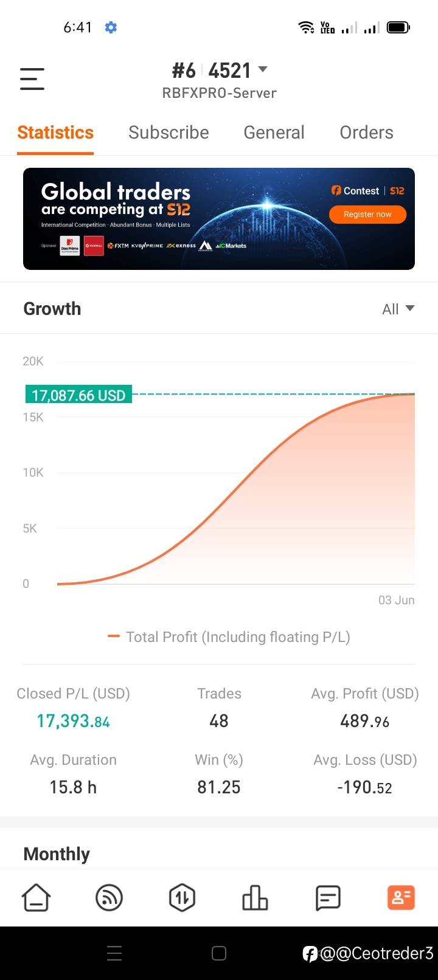The height and width of the screenshot is (980, 438).
Task: Tap the 17,087.66 USD growth value label
Action: click(78, 395)
